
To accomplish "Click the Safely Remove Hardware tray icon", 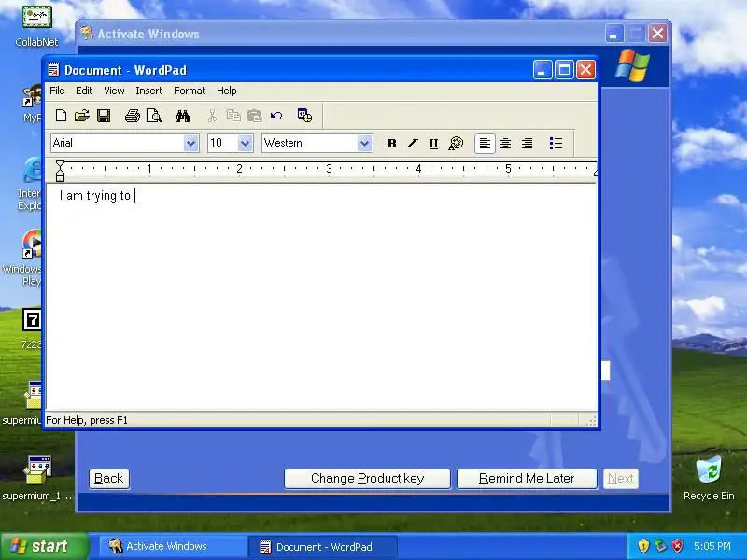I will pos(660,546).
